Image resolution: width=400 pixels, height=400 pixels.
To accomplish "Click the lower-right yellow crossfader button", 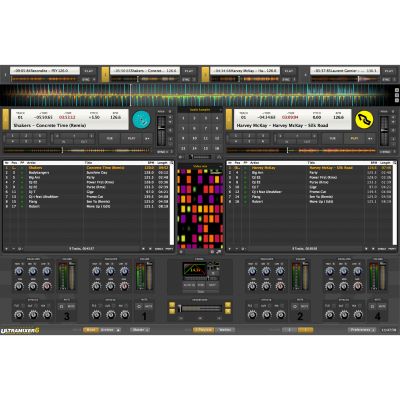I will [228, 311].
